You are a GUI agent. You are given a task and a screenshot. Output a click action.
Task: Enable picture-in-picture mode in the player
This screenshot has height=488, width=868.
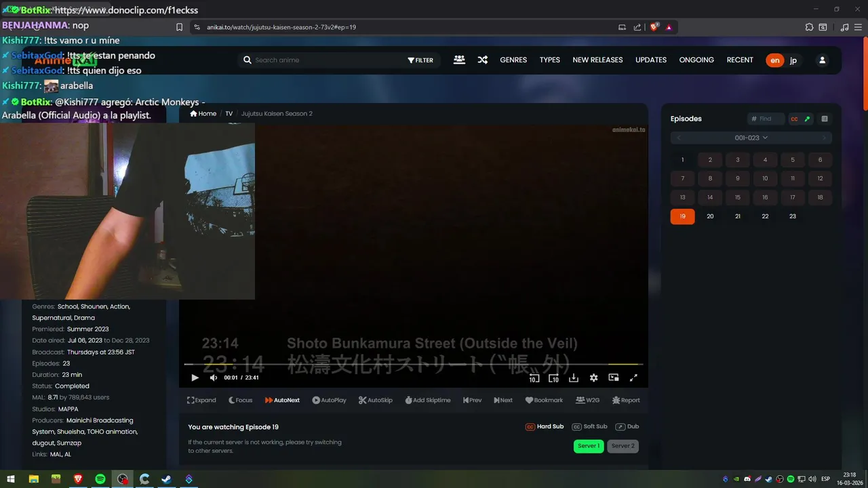coord(614,378)
